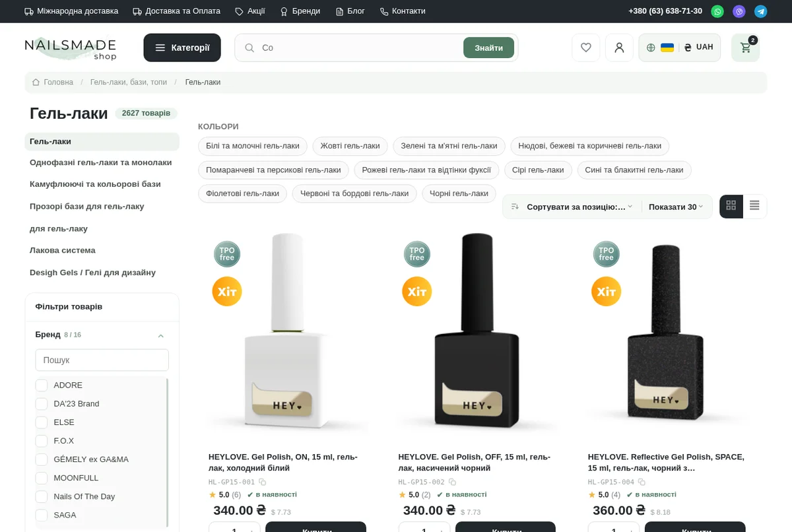Open Камуфлюючі та кольорові бази category

pyautogui.click(x=96, y=184)
